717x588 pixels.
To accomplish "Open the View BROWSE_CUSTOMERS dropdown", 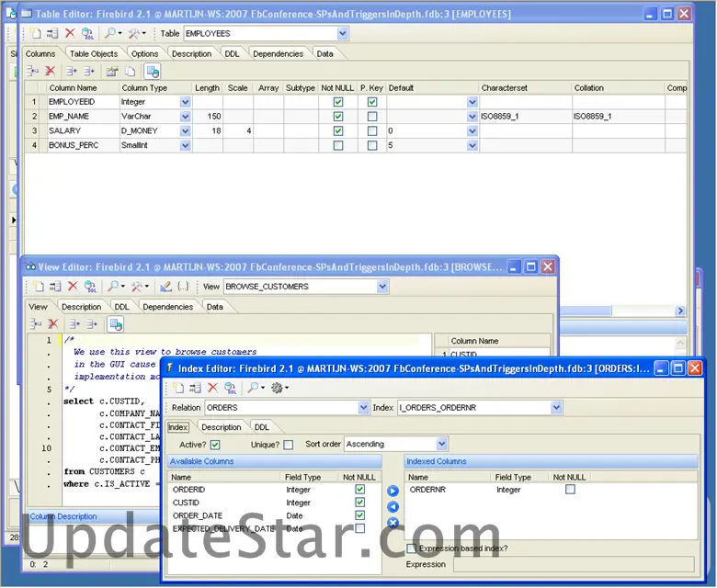I will pos(382,287).
